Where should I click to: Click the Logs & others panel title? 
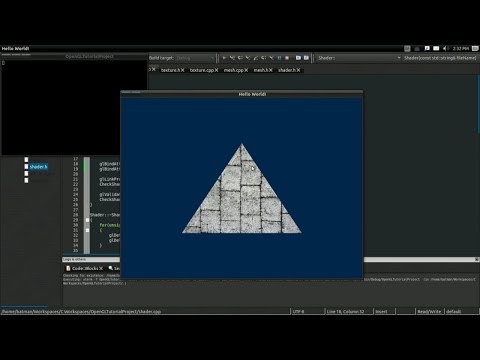tap(74, 259)
